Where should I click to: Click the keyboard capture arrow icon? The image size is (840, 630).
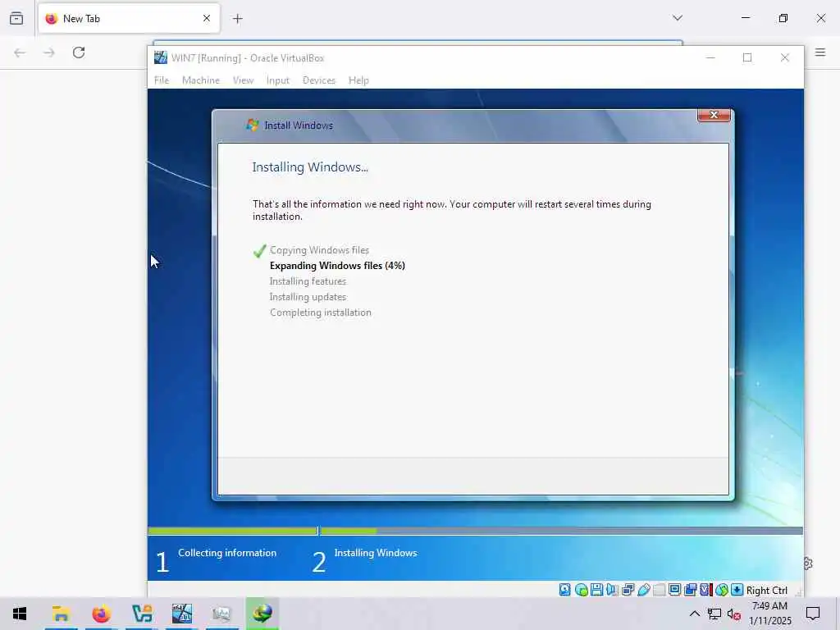point(737,590)
